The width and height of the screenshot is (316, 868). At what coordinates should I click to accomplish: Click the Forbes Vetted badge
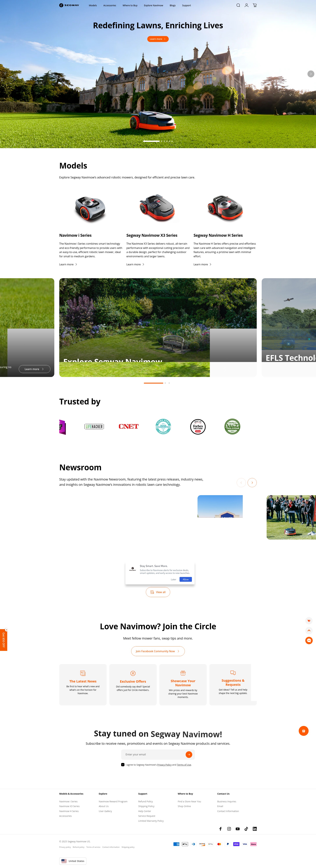tap(198, 427)
